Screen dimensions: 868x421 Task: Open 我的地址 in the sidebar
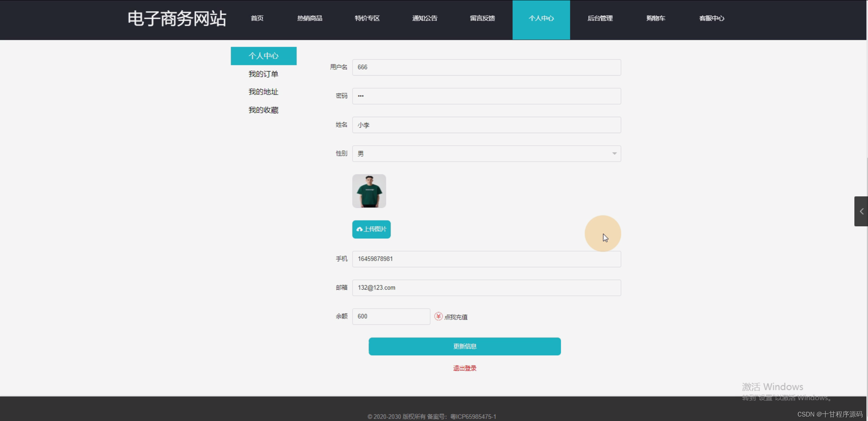click(x=263, y=92)
